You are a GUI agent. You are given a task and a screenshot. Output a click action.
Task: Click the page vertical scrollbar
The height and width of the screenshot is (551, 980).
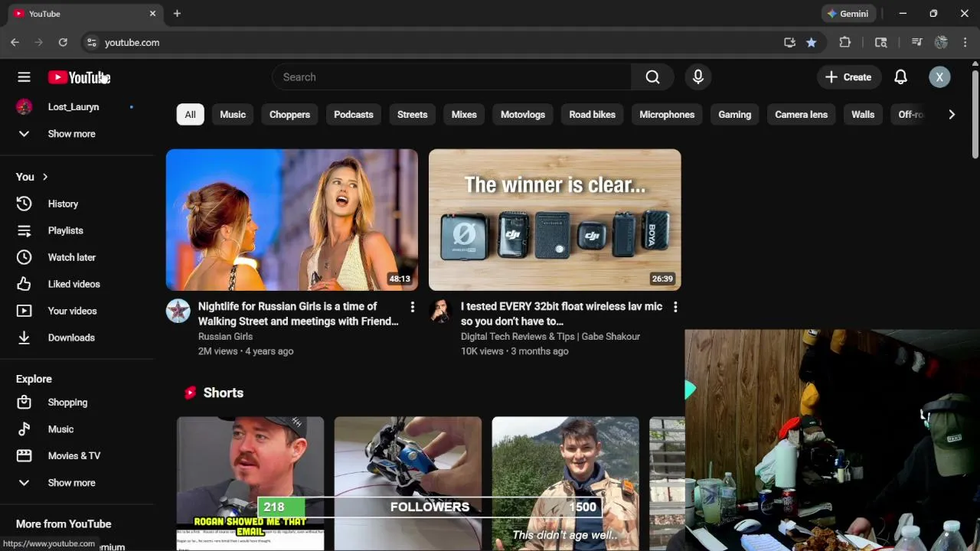(x=975, y=115)
